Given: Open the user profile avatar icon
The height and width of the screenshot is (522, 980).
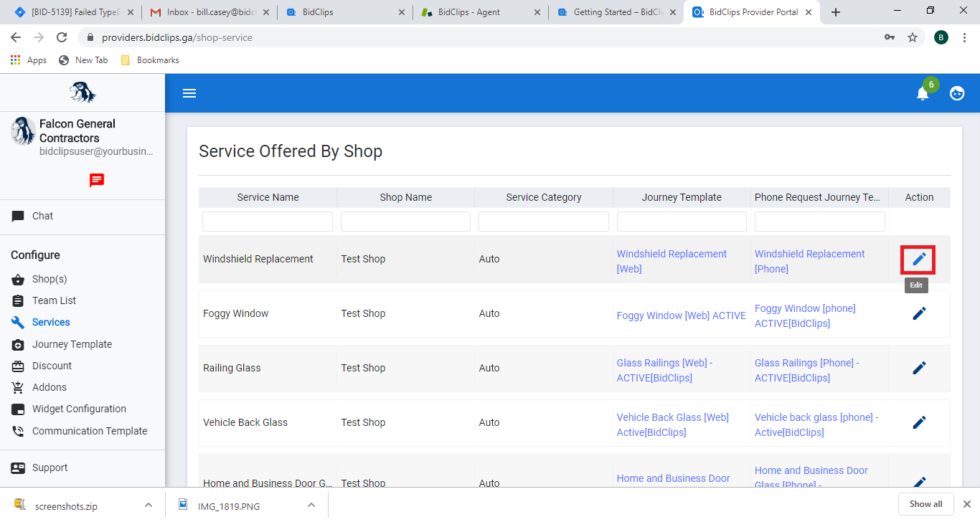Looking at the screenshot, I should [957, 93].
